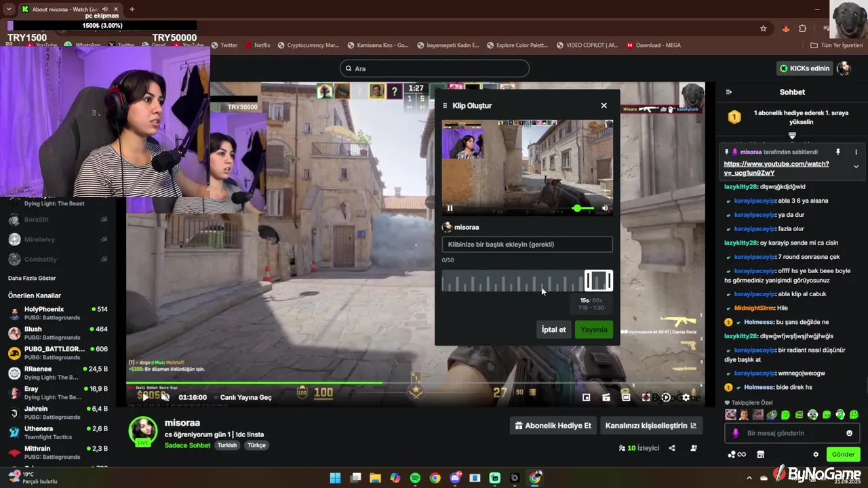
Task: Open the Netflix bookmark
Action: click(x=257, y=45)
